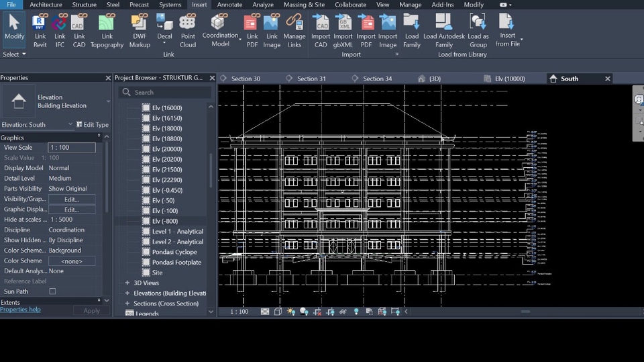Toggle the Sun Path checkbox
This screenshot has height=362, width=644.
[x=52, y=291]
